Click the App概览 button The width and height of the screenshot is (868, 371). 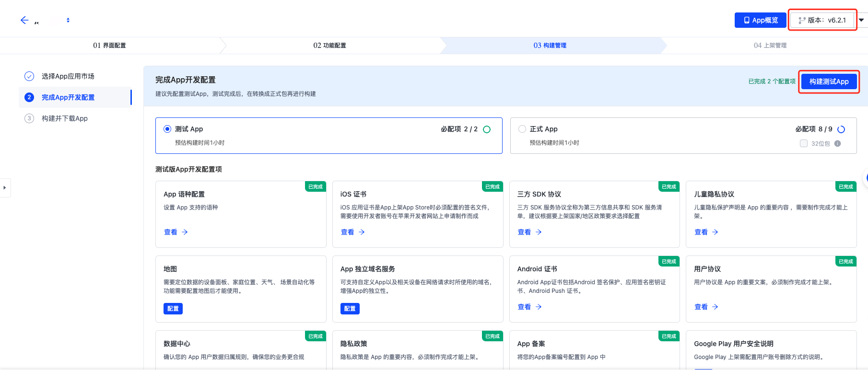(761, 20)
